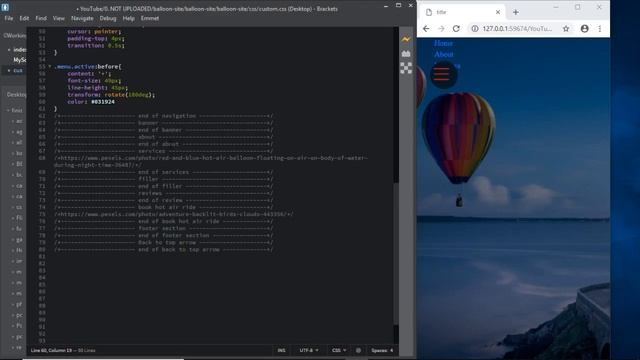Screen dimensions: 640x360
Task: Click the 'Line 60, Column 19' status text
Action: pyautogui.click(x=51, y=350)
